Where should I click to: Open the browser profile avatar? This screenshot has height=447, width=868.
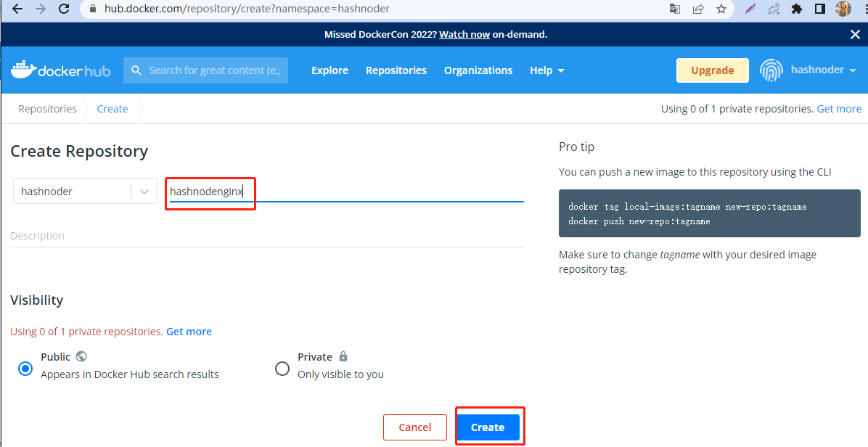pyautogui.click(x=843, y=9)
